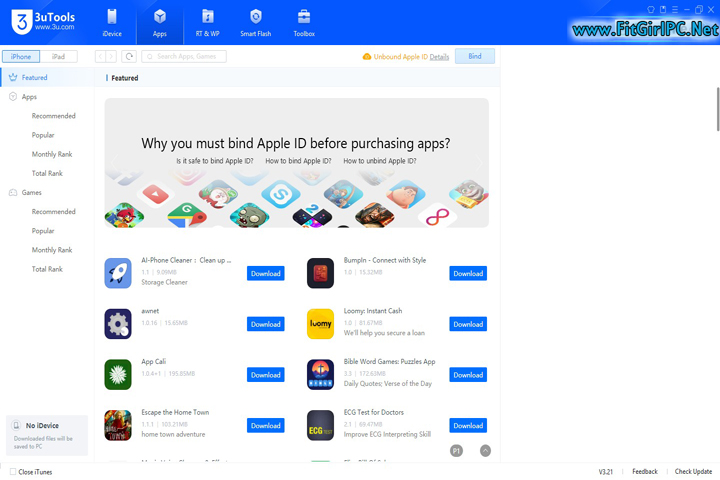This screenshot has height=480, width=720.
Task: Enable the Close iTunes checkbox
Action: coord(12,471)
